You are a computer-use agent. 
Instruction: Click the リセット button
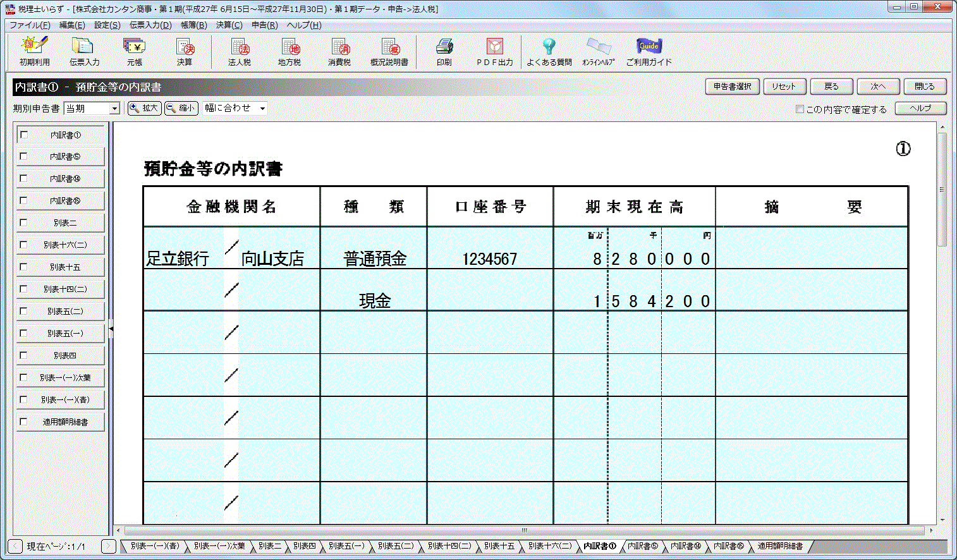(x=784, y=87)
